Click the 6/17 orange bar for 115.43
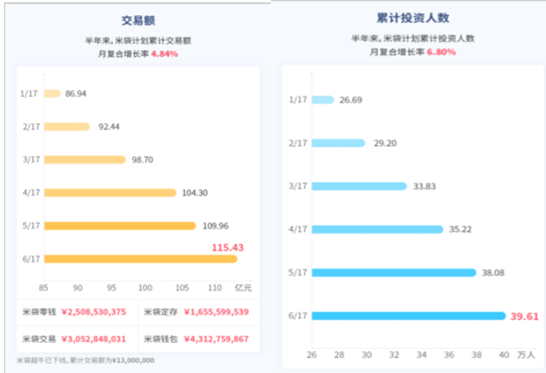Image resolution: width=546 pixels, height=373 pixels. [141, 259]
